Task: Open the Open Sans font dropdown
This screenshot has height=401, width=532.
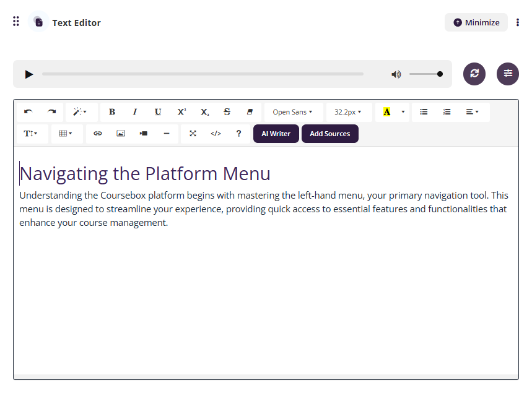Action: click(293, 112)
